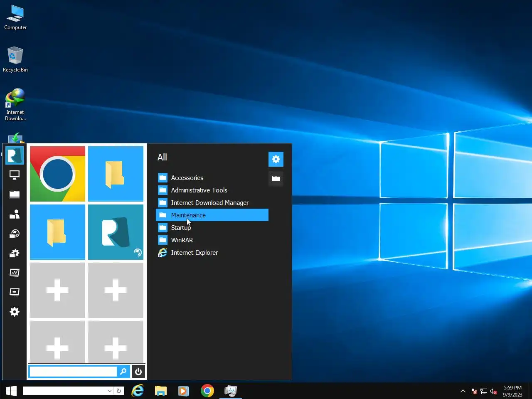Launch media player taskbar icon

click(184, 391)
